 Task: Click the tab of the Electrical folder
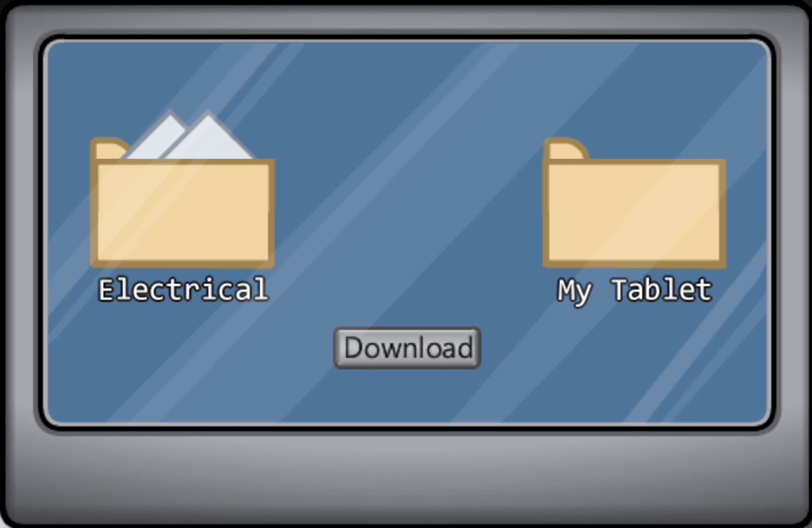point(109,149)
